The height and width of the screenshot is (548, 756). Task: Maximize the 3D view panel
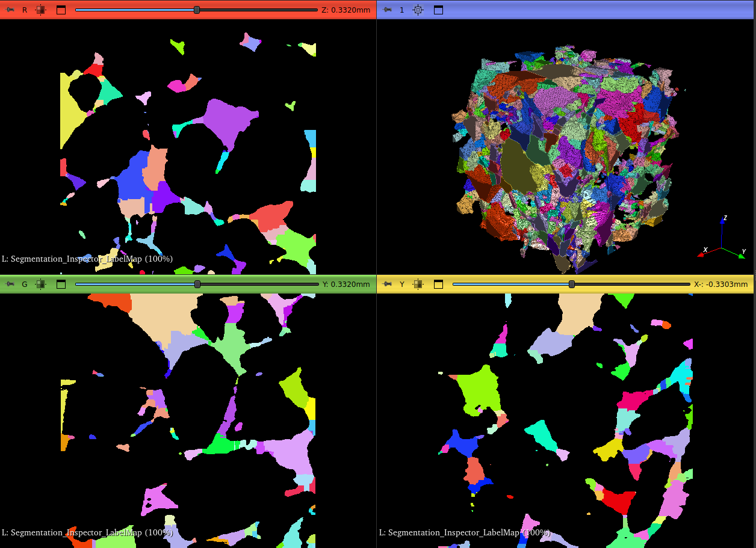[438, 10]
